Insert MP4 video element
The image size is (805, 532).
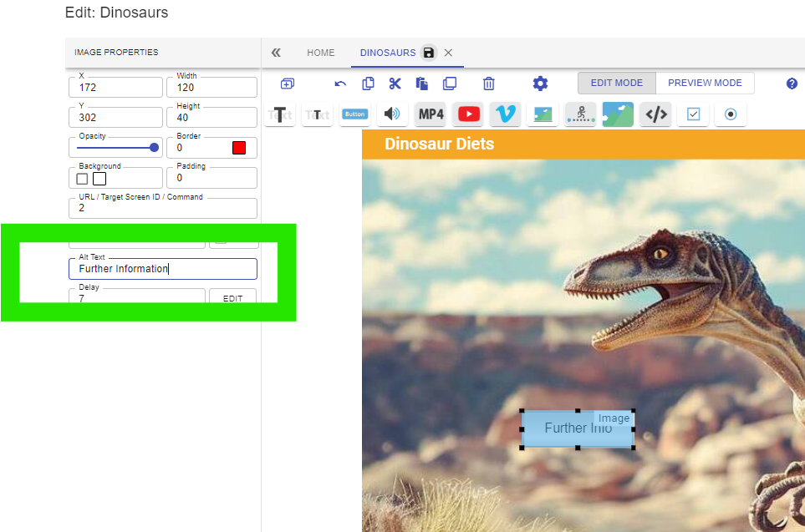pos(431,114)
